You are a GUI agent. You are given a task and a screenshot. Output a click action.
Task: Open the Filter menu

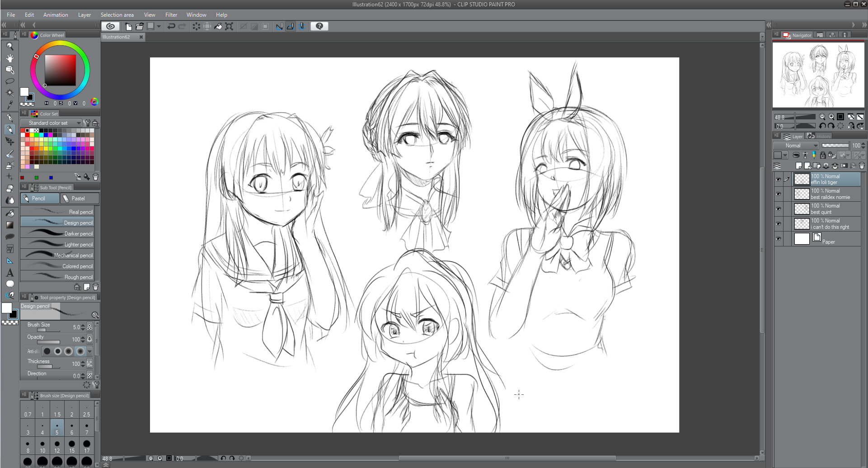[x=171, y=15]
